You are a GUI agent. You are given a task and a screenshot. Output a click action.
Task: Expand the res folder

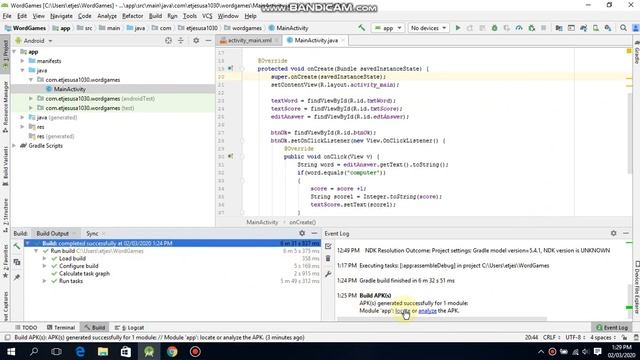tap(22, 127)
